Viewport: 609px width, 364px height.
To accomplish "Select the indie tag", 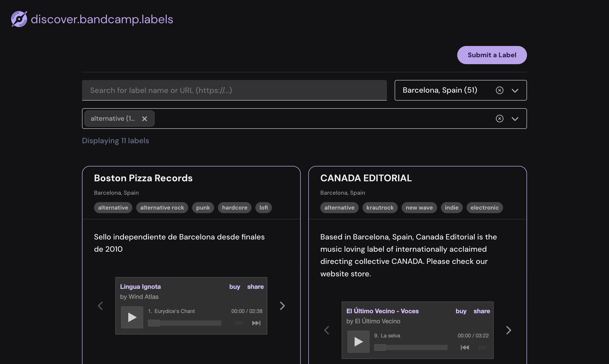I will click(x=451, y=208).
